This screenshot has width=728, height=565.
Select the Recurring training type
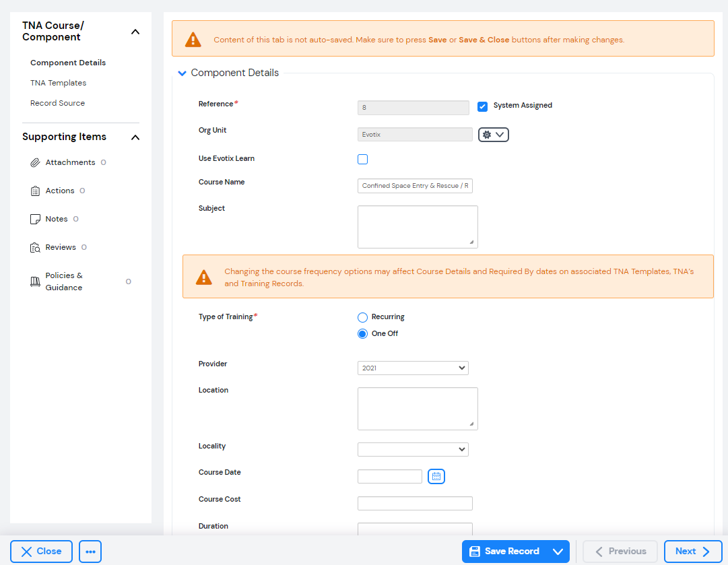(363, 317)
